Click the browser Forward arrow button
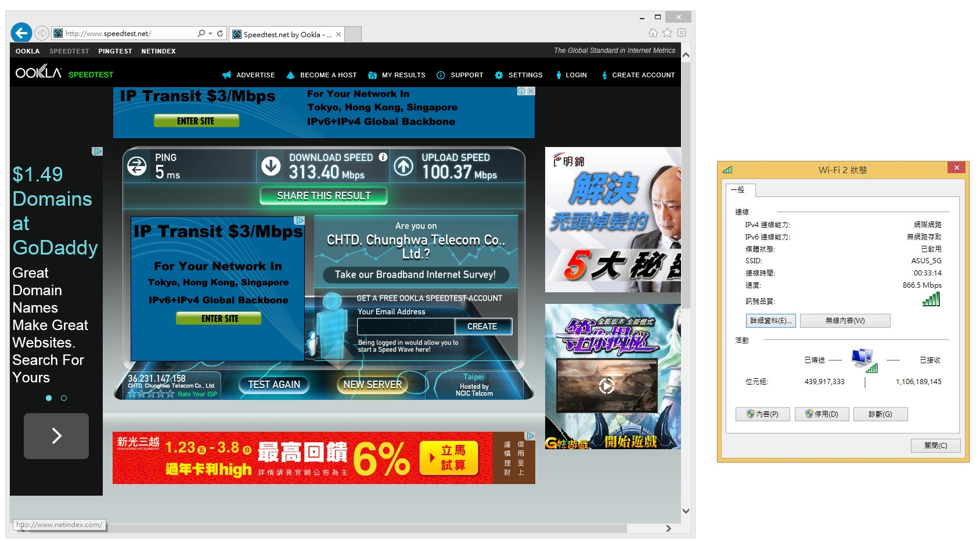Image resolution: width=980 pixels, height=541 pixels. (41, 33)
